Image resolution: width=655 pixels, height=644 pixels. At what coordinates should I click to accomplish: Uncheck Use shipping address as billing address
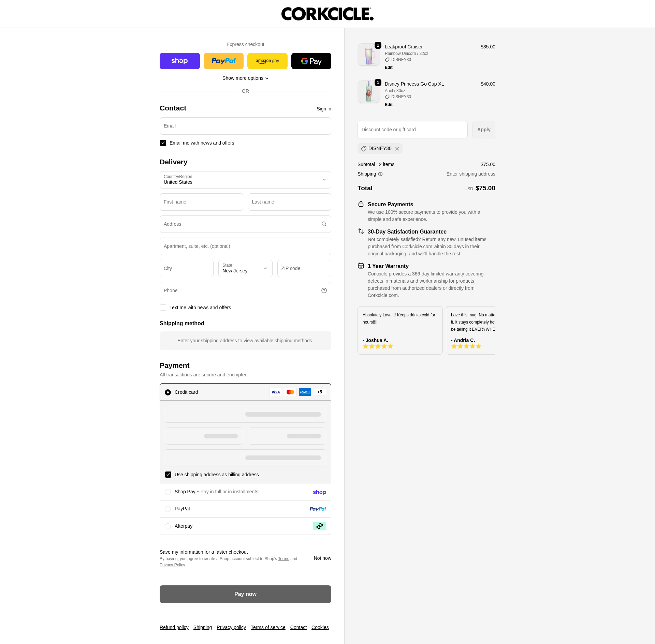pyautogui.click(x=168, y=475)
